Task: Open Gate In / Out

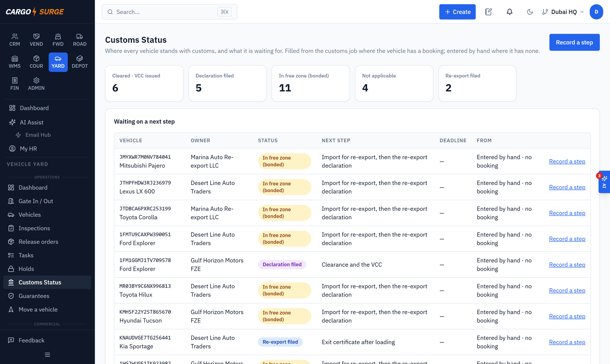Action: tap(47, 201)
